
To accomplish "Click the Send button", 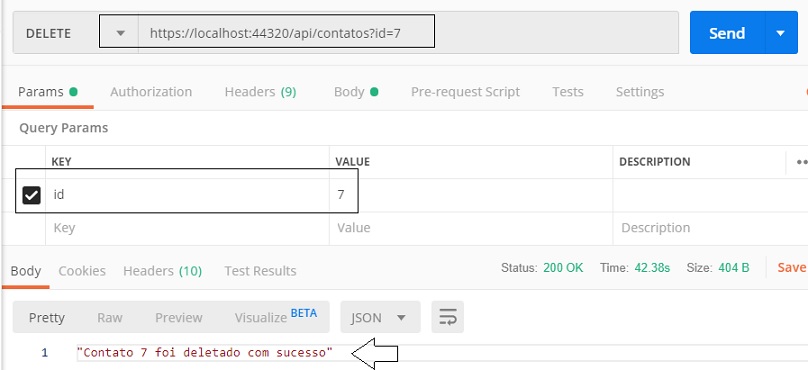I will [727, 33].
